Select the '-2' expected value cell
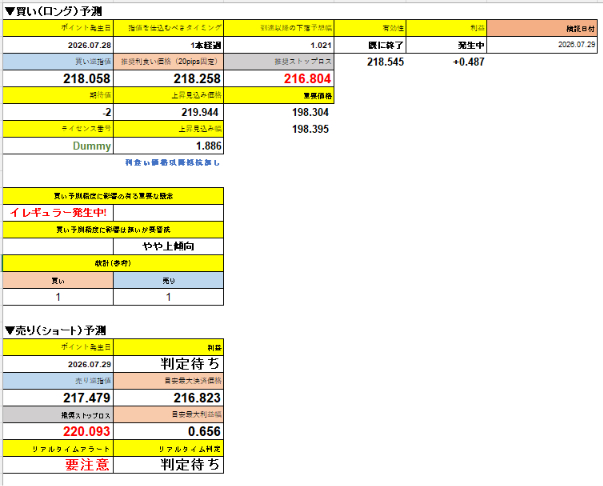 coord(58,112)
